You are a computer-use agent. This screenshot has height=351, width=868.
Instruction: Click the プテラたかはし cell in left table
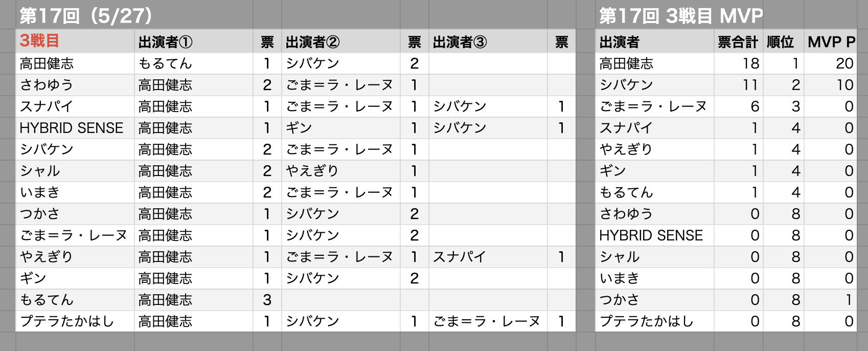click(75, 321)
